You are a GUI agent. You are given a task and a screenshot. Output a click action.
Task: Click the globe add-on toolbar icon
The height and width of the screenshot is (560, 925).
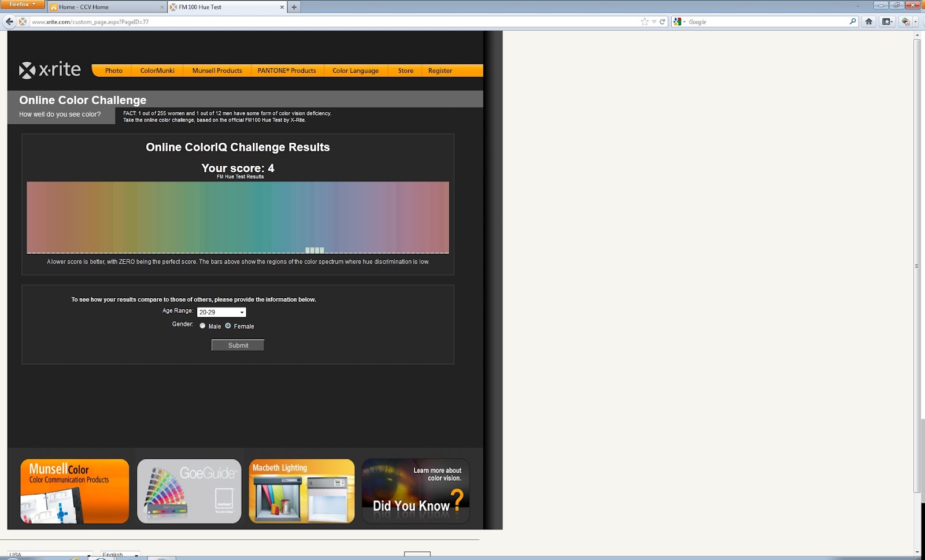905,22
